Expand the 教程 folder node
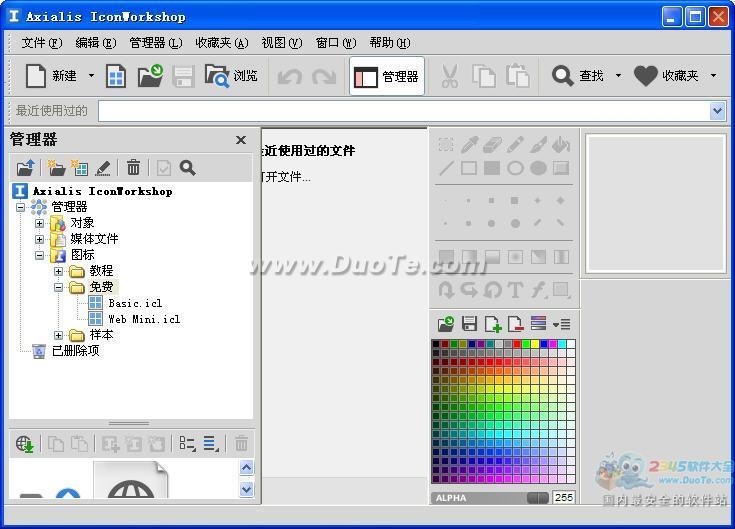This screenshot has height=529, width=735. coord(58,271)
